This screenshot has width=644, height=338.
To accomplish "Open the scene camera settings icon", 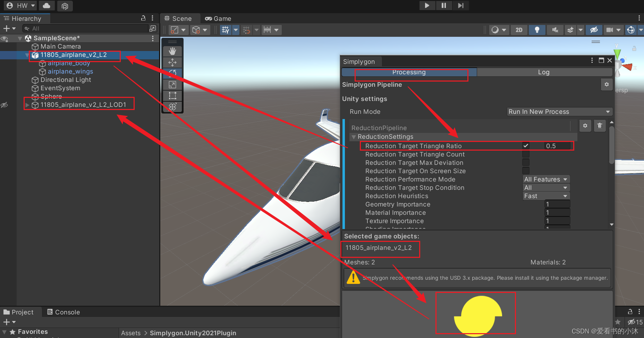I will pos(613,30).
